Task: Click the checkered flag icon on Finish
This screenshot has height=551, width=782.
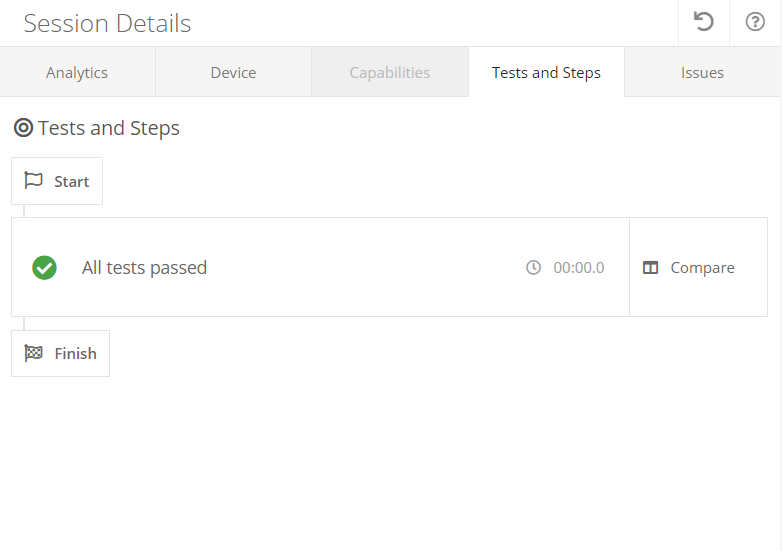Action: (x=34, y=353)
